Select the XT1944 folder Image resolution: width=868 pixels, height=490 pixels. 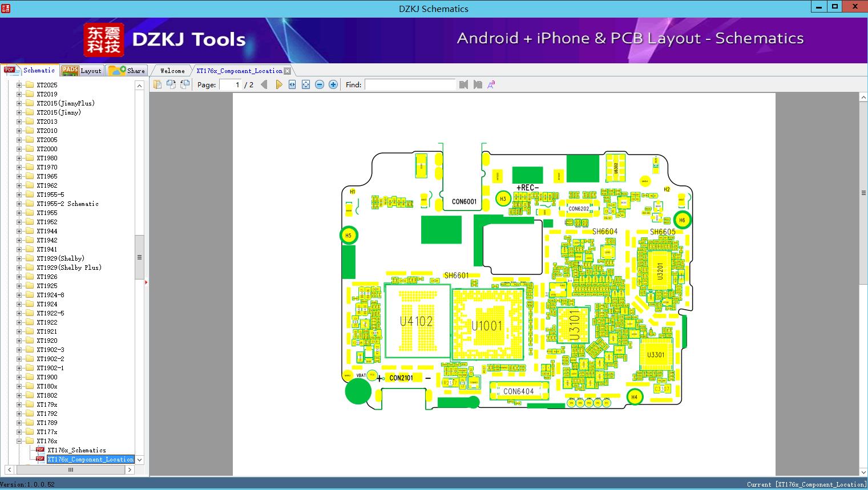pos(47,231)
